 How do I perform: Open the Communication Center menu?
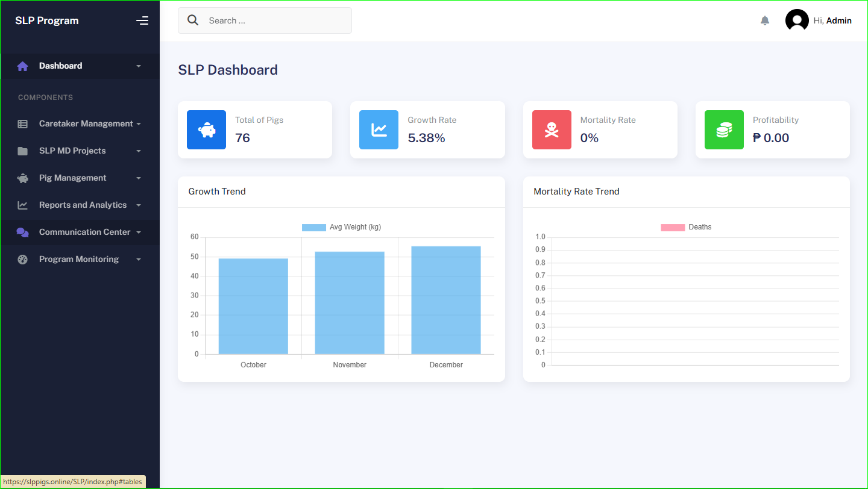pyautogui.click(x=84, y=232)
